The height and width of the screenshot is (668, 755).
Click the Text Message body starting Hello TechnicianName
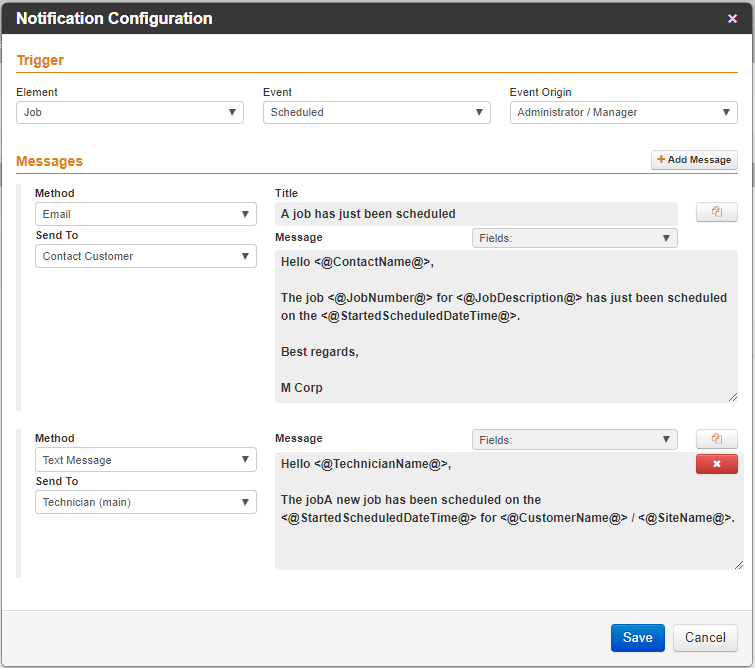tap(509, 511)
